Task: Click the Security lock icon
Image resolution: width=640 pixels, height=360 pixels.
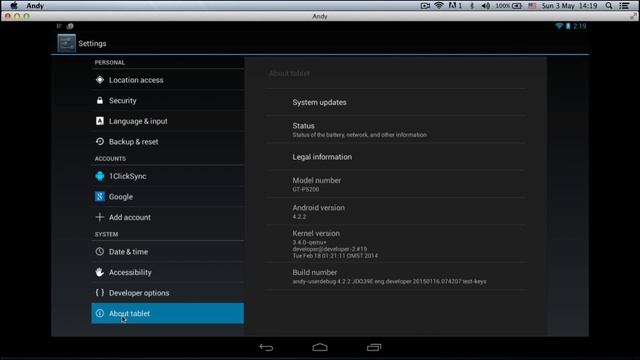Action: [100, 100]
